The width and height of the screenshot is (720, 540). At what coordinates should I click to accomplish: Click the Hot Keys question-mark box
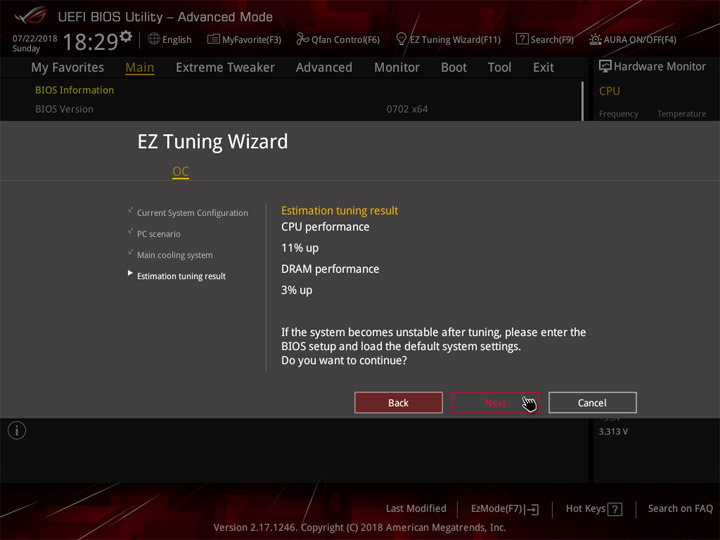tap(615, 509)
